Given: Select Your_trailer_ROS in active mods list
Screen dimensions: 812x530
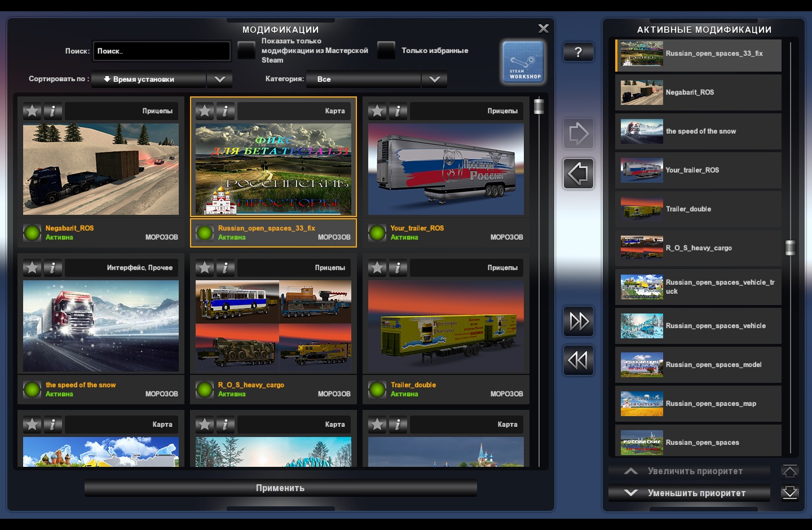Looking at the screenshot, I should (x=698, y=170).
